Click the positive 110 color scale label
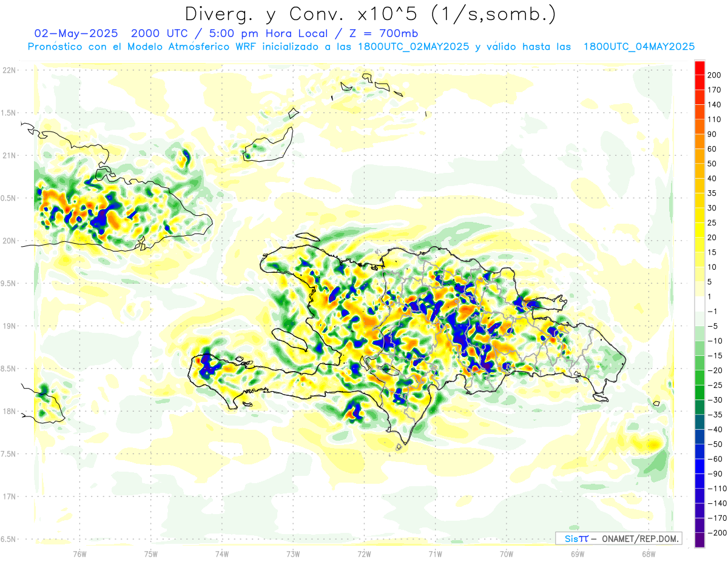The image size is (728, 562). point(715,119)
